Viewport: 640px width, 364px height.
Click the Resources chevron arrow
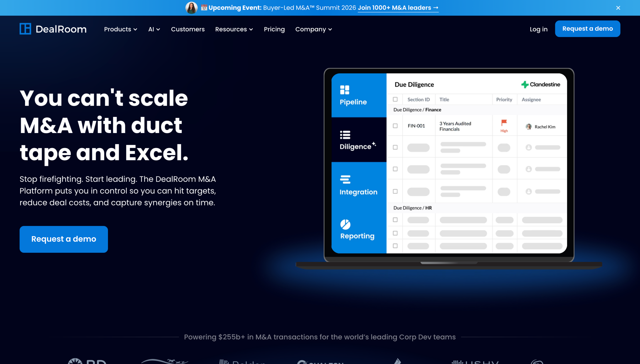(x=251, y=29)
